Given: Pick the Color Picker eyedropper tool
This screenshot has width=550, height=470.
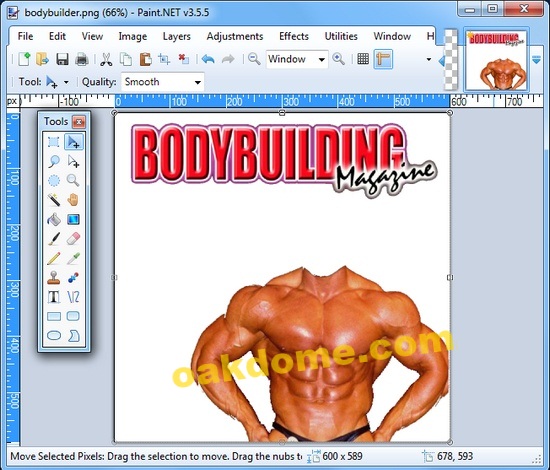Looking at the screenshot, I should (73, 258).
